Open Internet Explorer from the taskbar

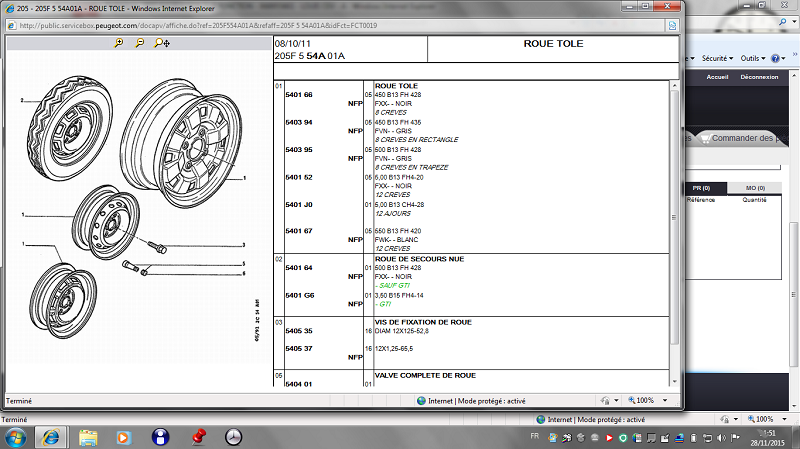[50, 437]
